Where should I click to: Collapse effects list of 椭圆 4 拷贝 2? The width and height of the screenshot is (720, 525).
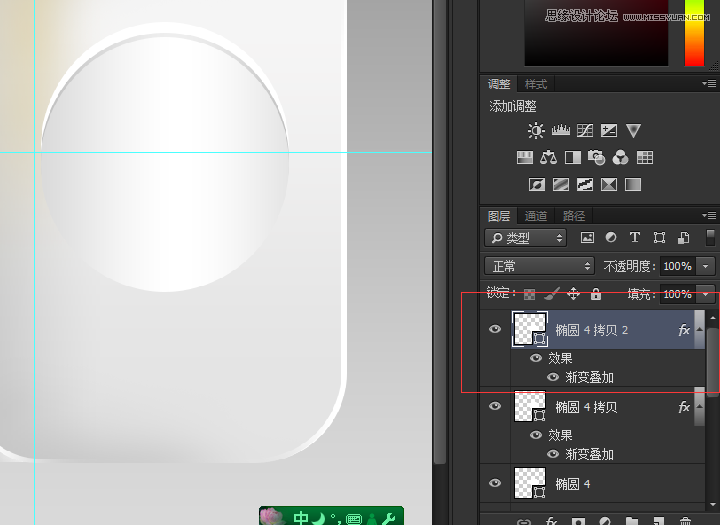pos(699,329)
